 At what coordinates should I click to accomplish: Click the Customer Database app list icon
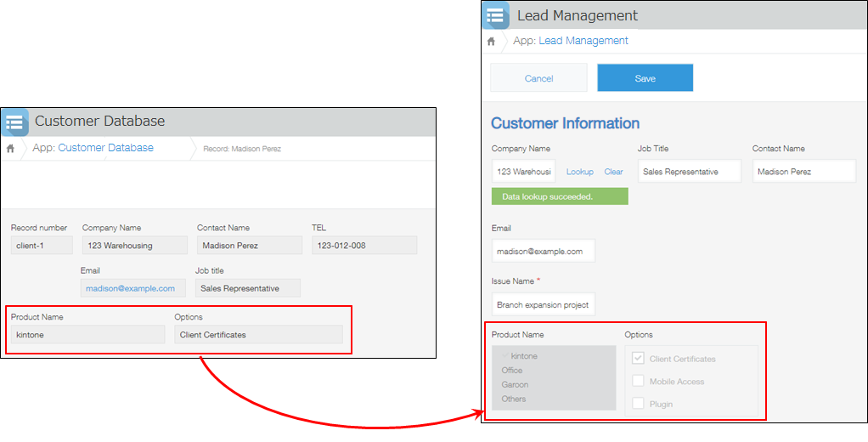(15, 122)
